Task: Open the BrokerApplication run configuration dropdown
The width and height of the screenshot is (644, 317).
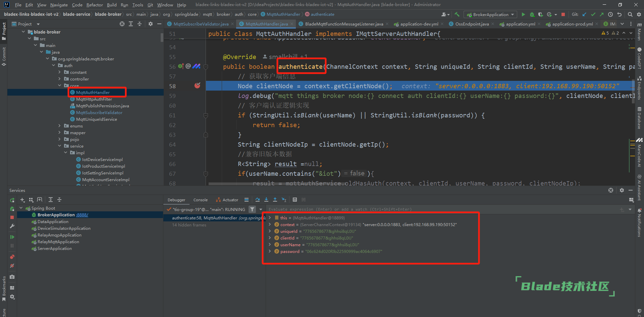Action: [491, 14]
